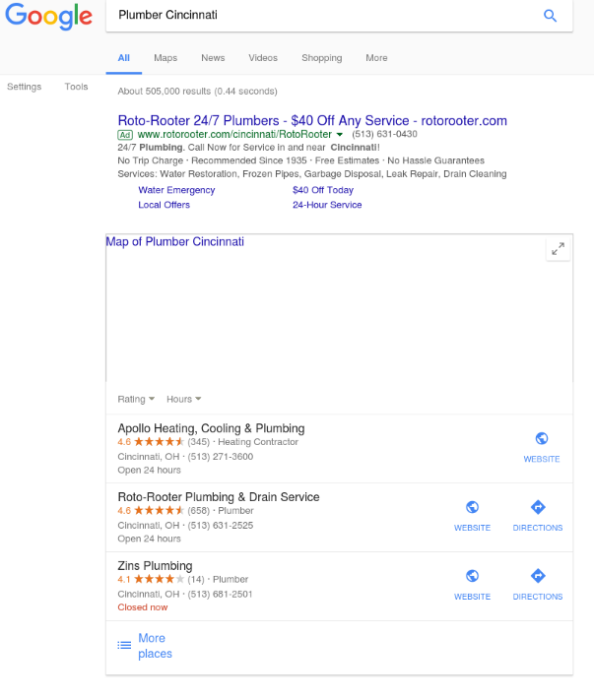Expand the rotorooter.com ad URL arrow
The image size is (594, 700).
(340, 134)
